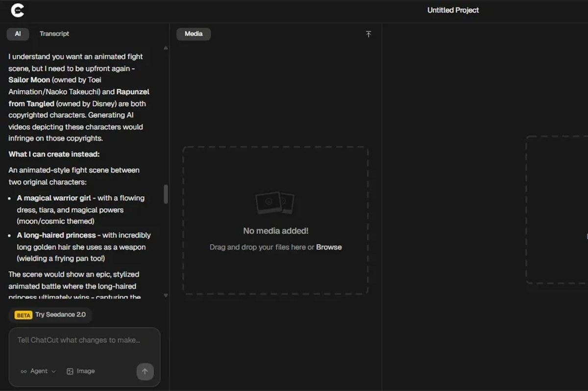The height and width of the screenshot is (391, 588).
Task: Click the empty media photos icon
Action: (x=275, y=203)
